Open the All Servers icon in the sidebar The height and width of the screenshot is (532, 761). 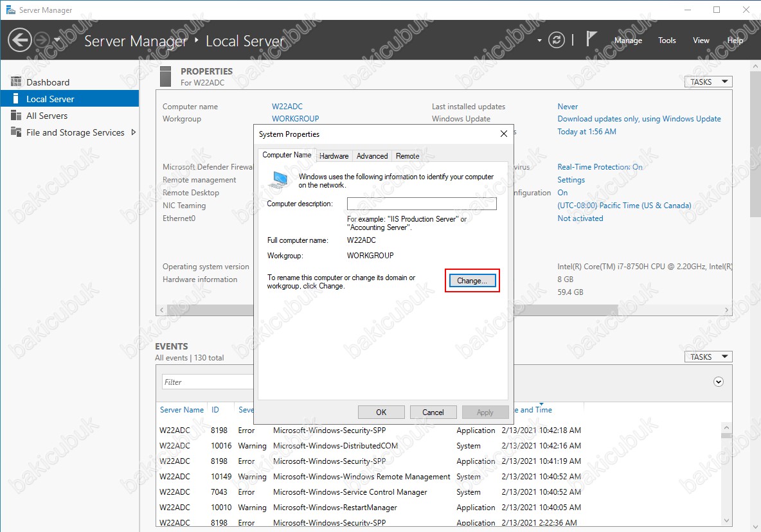(x=16, y=116)
